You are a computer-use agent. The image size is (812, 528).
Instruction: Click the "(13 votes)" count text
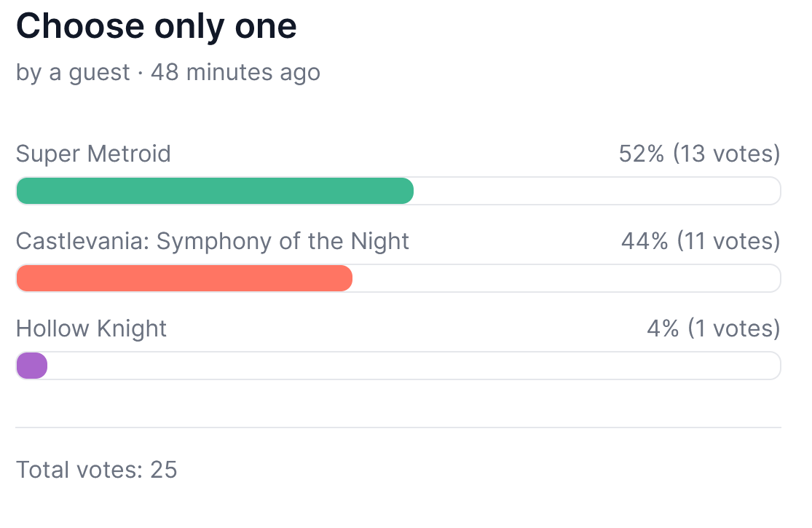(726, 154)
